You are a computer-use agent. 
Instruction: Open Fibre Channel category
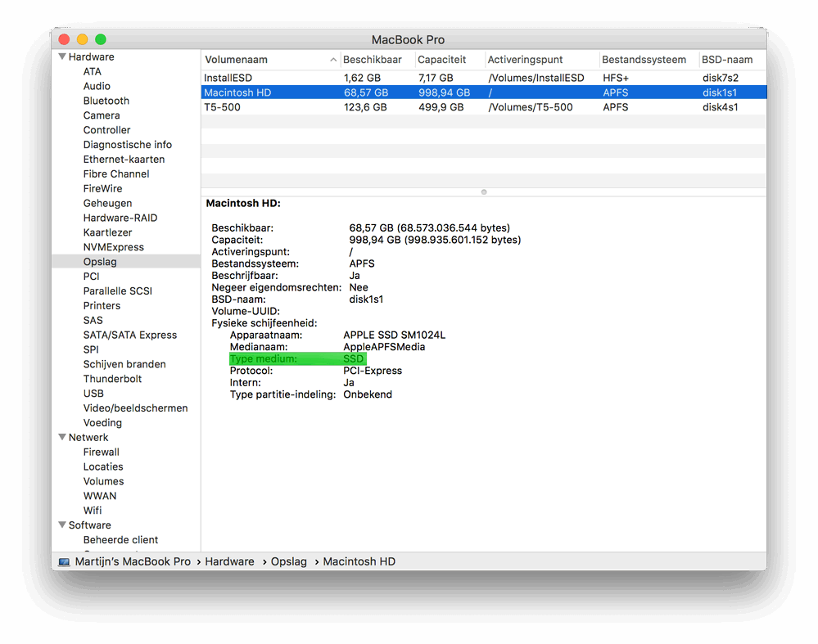coord(115,173)
